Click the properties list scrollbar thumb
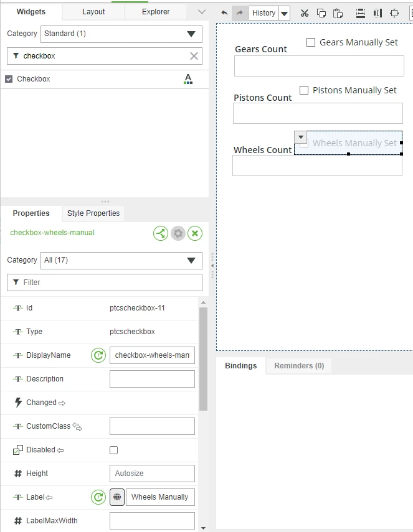413x532 pixels. (203, 359)
